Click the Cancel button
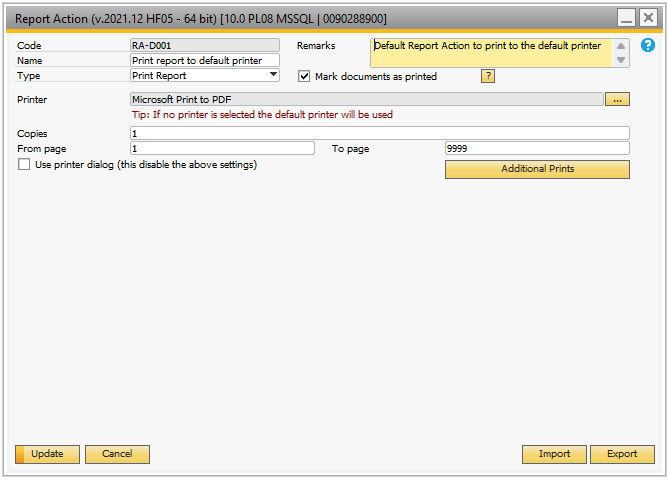 (117, 454)
